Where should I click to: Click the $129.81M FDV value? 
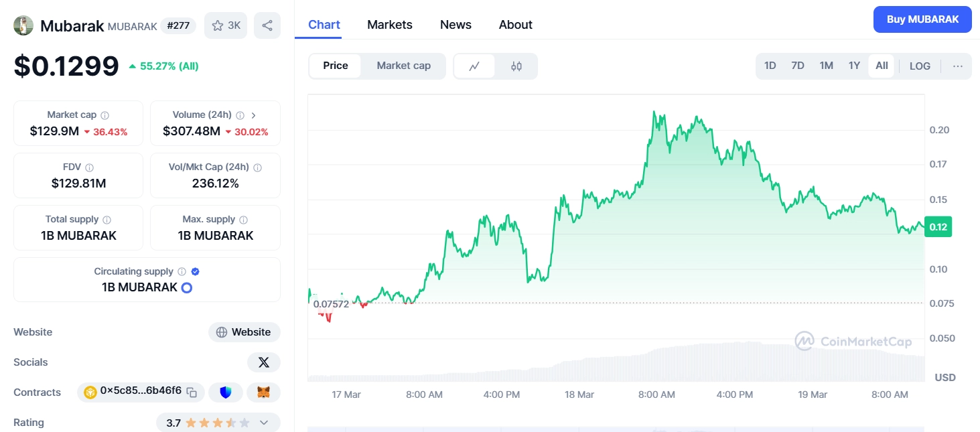tap(78, 184)
